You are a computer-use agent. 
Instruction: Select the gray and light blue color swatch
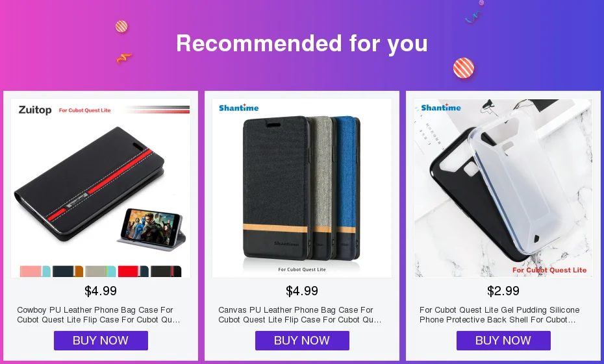tap(101, 271)
